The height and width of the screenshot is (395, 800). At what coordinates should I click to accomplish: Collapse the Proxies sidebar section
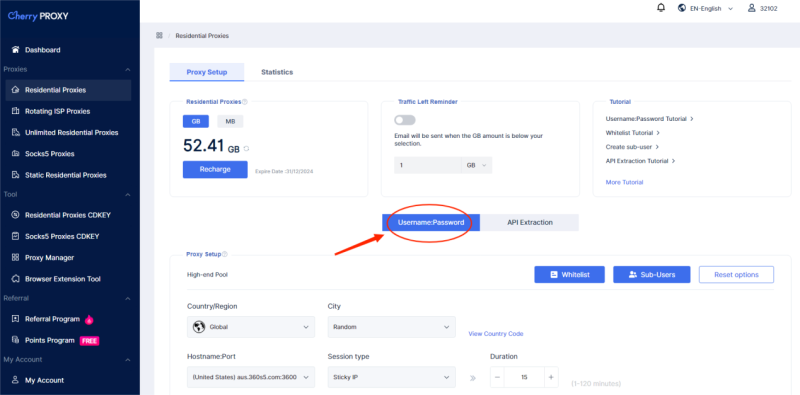pos(128,69)
